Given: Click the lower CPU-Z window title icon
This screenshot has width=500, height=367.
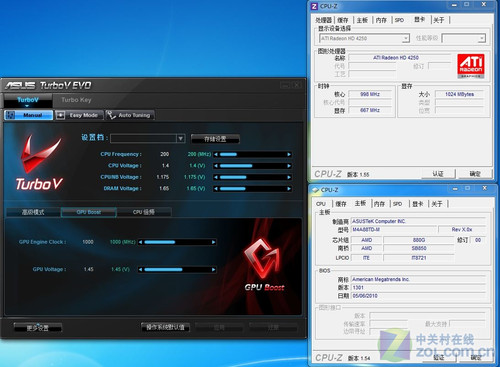Looking at the screenshot, I should (x=315, y=190).
